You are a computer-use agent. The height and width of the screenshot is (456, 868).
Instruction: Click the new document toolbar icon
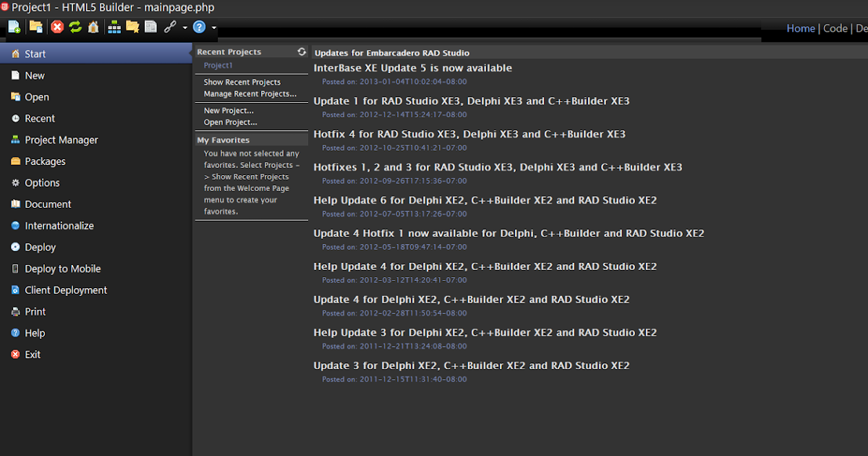point(14,28)
